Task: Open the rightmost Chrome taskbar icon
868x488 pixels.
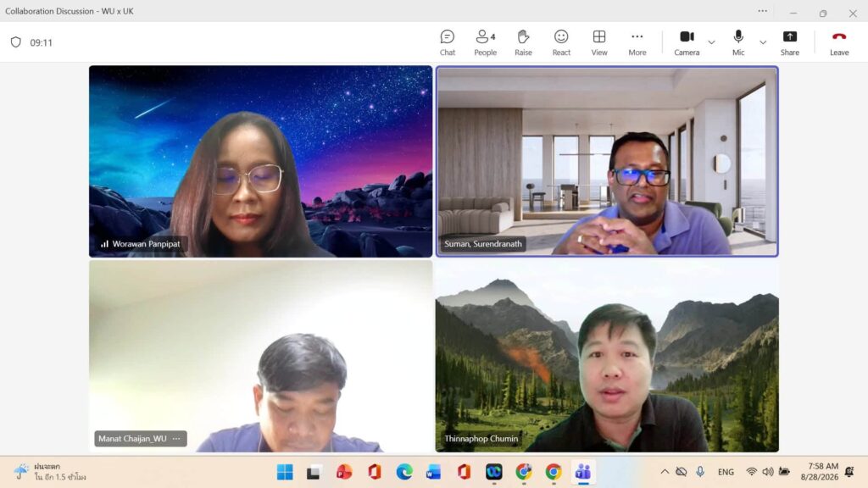Action: point(553,472)
